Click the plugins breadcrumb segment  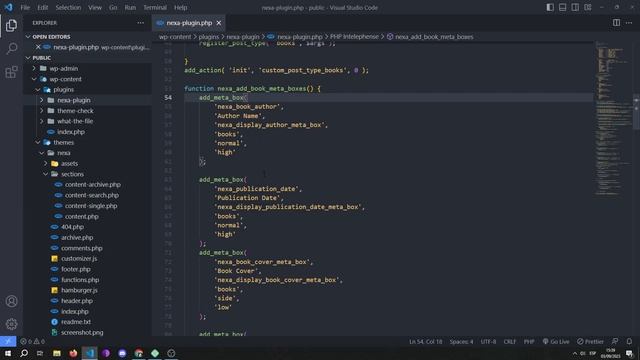click(209, 37)
